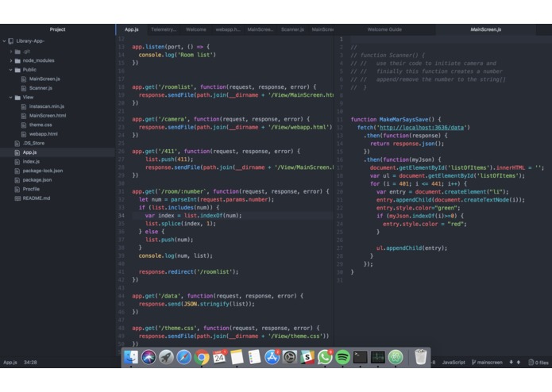This screenshot has width=552, height=392.
Task: Click the response.send(JSON.stringify(list)) line
Action: [x=196, y=304]
